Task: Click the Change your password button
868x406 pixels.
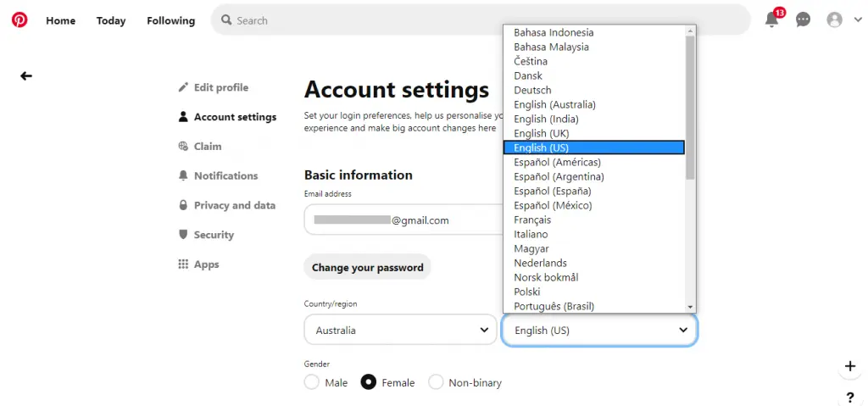Action: 368,268
